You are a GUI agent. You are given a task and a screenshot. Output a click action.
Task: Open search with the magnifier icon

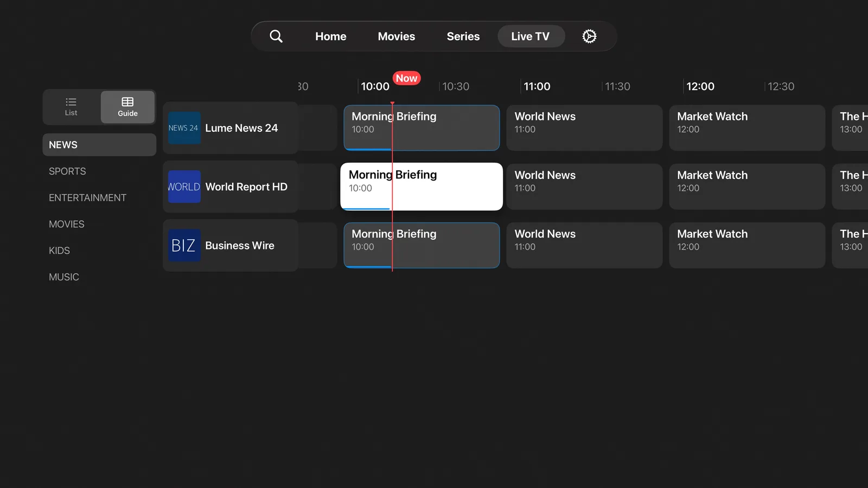pos(276,36)
